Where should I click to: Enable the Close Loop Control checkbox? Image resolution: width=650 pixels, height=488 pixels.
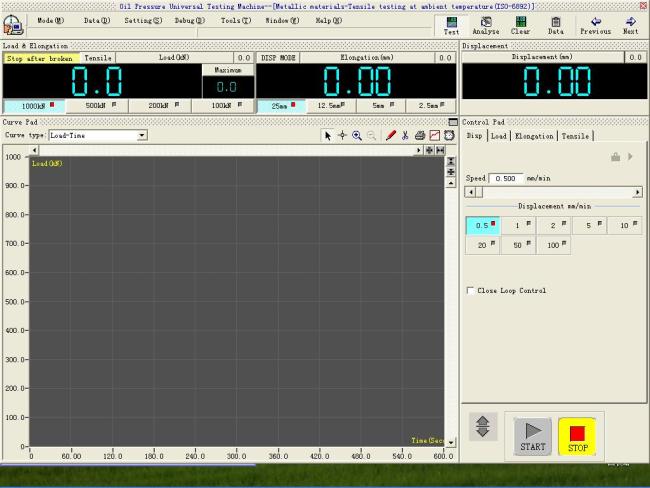click(x=471, y=291)
